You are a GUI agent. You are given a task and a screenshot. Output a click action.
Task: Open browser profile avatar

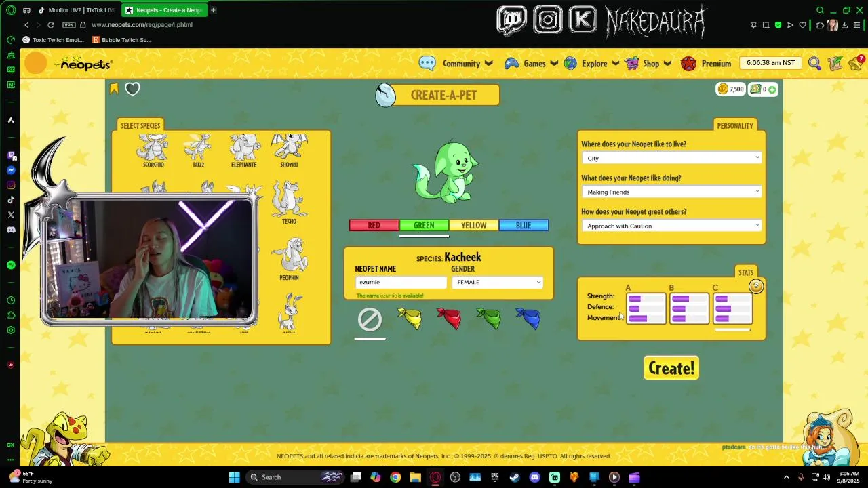point(833,25)
